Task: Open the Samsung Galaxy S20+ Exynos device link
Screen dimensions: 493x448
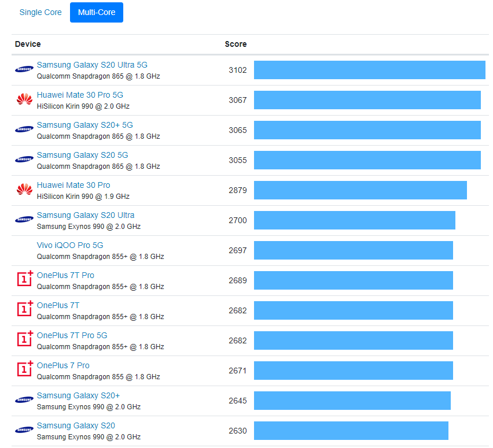Action: coord(78,395)
